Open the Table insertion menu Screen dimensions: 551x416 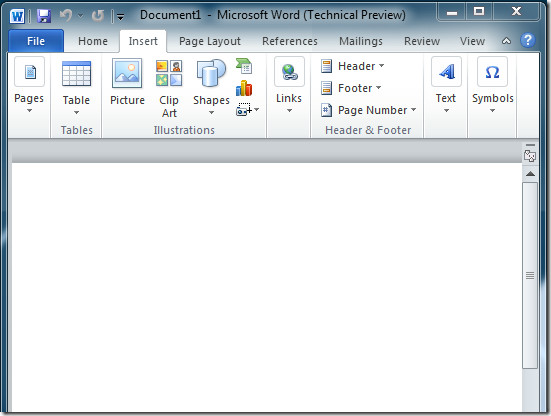pos(76,87)
